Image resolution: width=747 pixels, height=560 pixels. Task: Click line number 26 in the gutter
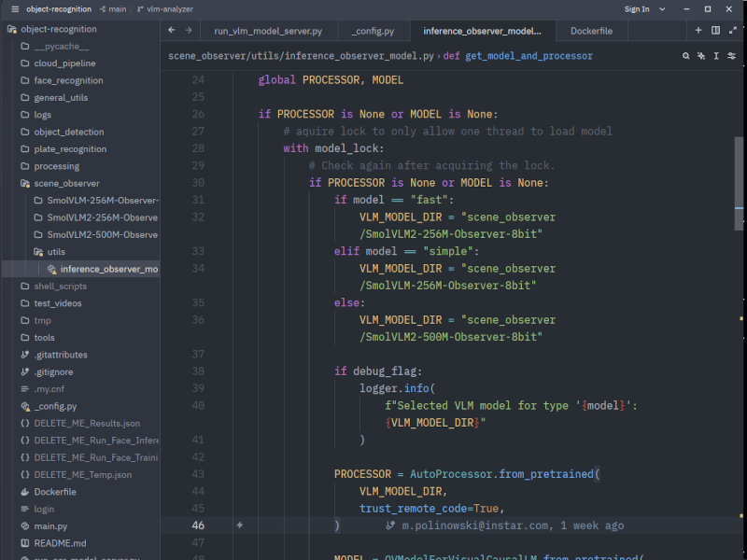198,114
